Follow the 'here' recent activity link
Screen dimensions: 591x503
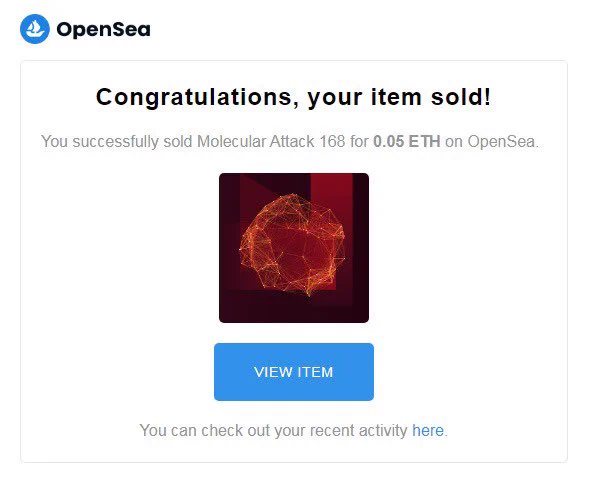(x=428, y=430)
